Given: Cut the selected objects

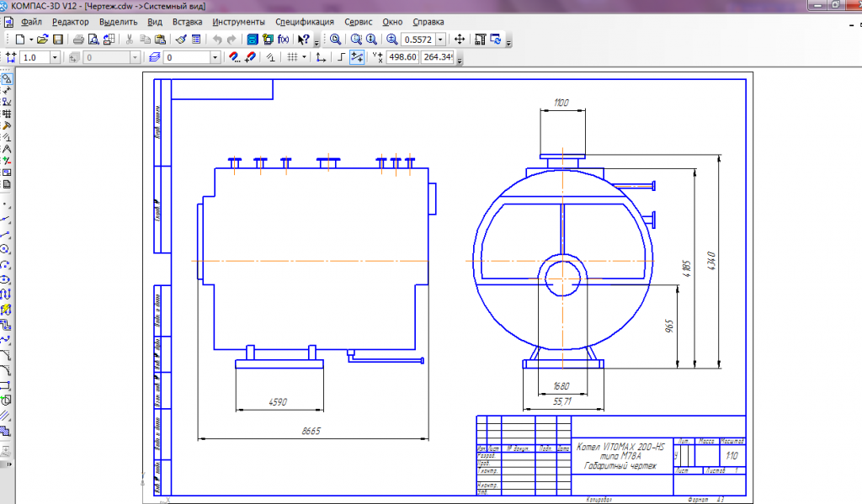Looking at the screenshot, I should 129,40.
